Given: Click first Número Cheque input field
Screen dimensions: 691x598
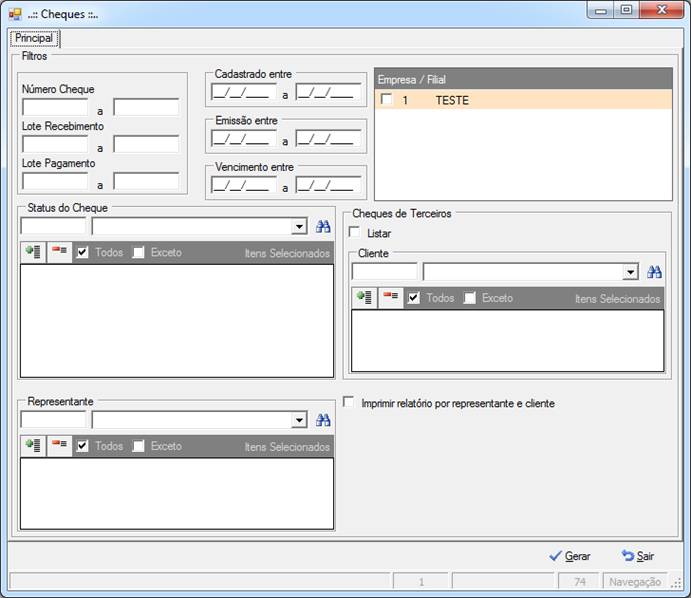Looking at the screenshot, I should tap(55, 107).
